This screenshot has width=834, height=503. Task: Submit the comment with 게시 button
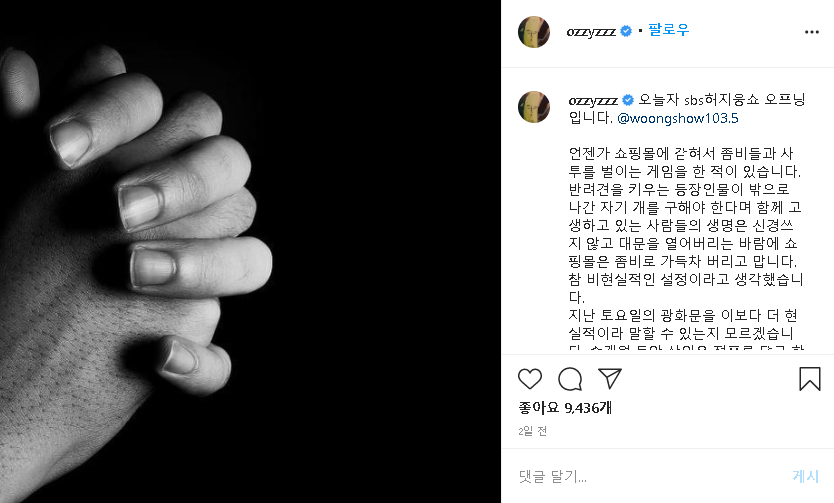pyautogui.click(x=805, y=476)
